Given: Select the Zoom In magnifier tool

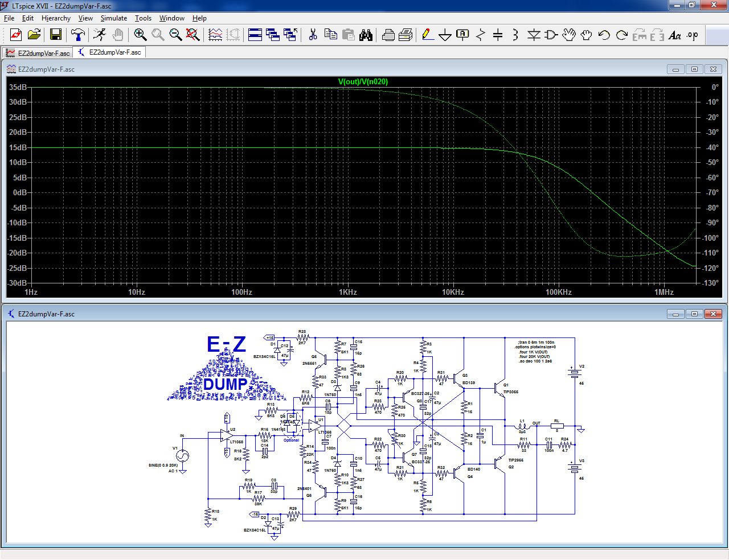Looking at the screenshot, I should coord(140,35).
